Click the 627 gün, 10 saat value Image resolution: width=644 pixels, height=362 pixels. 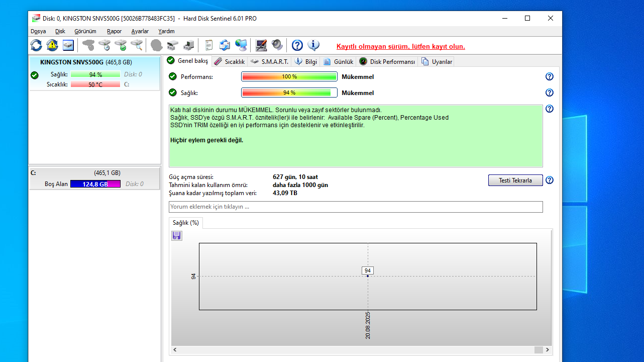click(x=295, y=177)
